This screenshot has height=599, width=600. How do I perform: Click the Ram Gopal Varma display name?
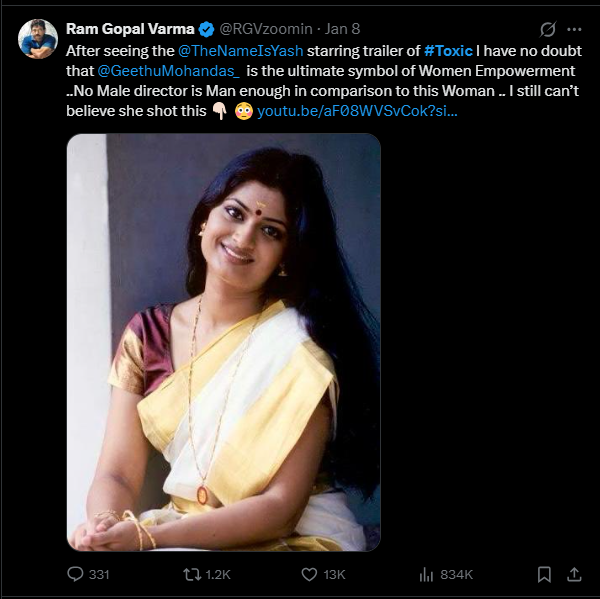click(130, 29)
